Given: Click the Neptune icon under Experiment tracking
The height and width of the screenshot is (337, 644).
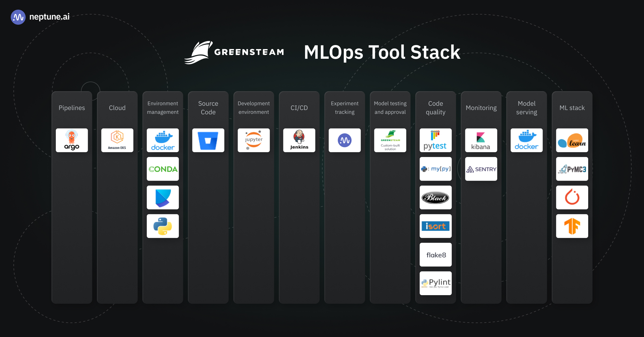Looking at the screenshot, I should tap(345, 140).
